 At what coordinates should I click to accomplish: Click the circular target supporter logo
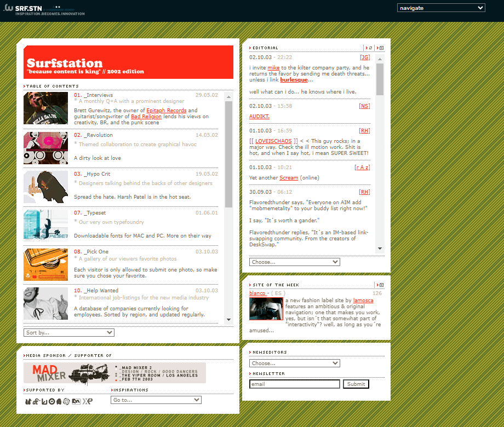click(x=51, y=401)
